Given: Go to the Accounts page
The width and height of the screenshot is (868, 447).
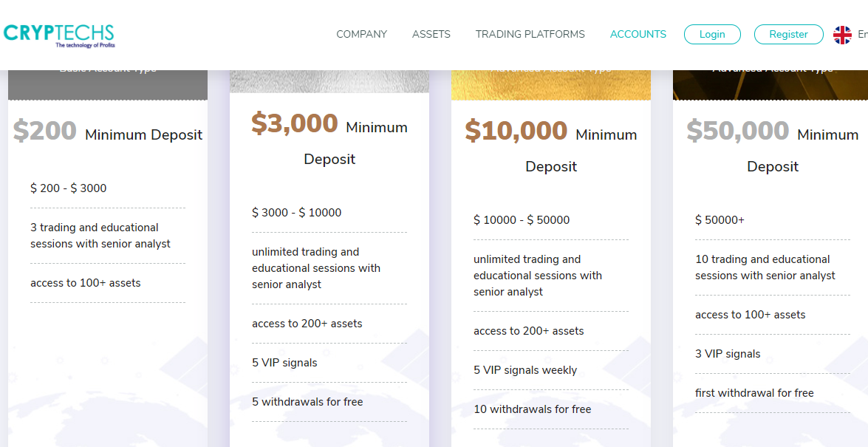Looking at the screenshot, I should (x=638, y=34).
